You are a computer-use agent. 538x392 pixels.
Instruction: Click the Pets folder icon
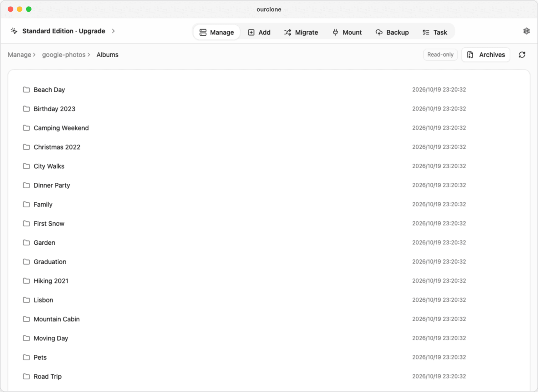pyautogui.click(x=26, y=357)
